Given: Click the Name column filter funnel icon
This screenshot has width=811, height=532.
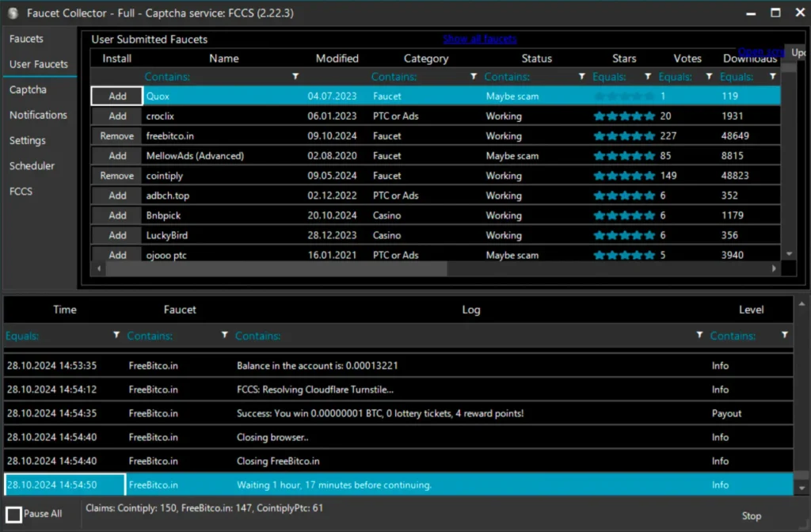Looking at the screenshot, I should click(x=295, y=77).
